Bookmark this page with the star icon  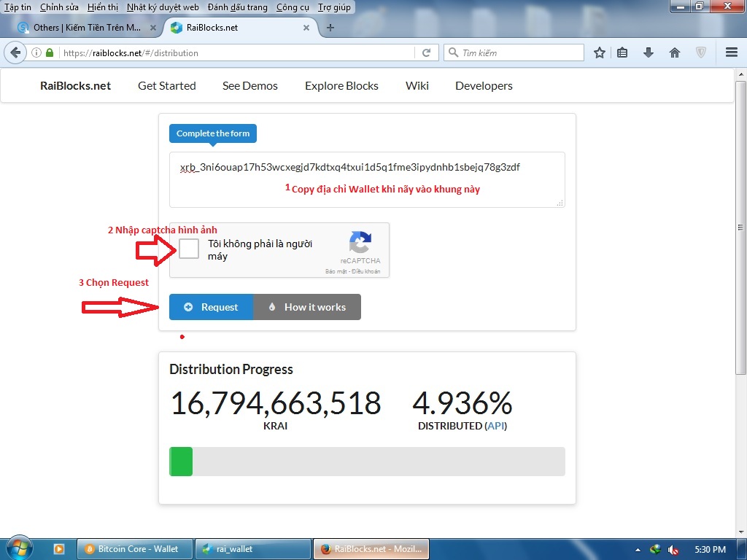click(600, 52)
